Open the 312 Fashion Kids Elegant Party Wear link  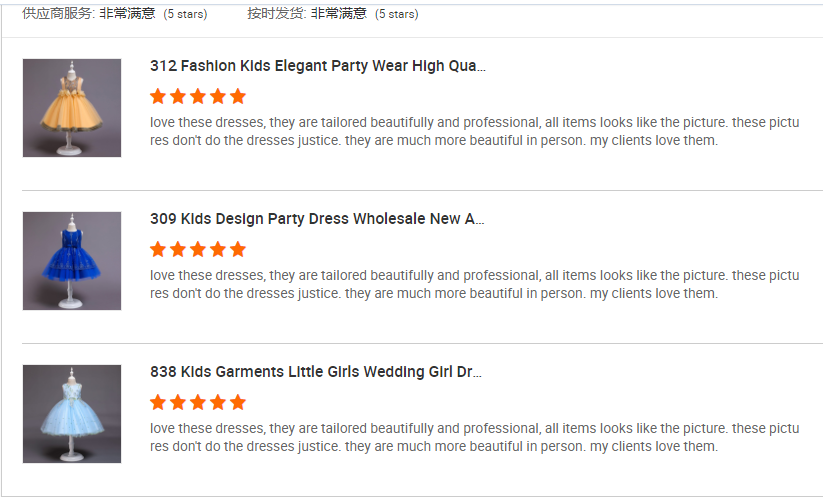pos(317,66)
